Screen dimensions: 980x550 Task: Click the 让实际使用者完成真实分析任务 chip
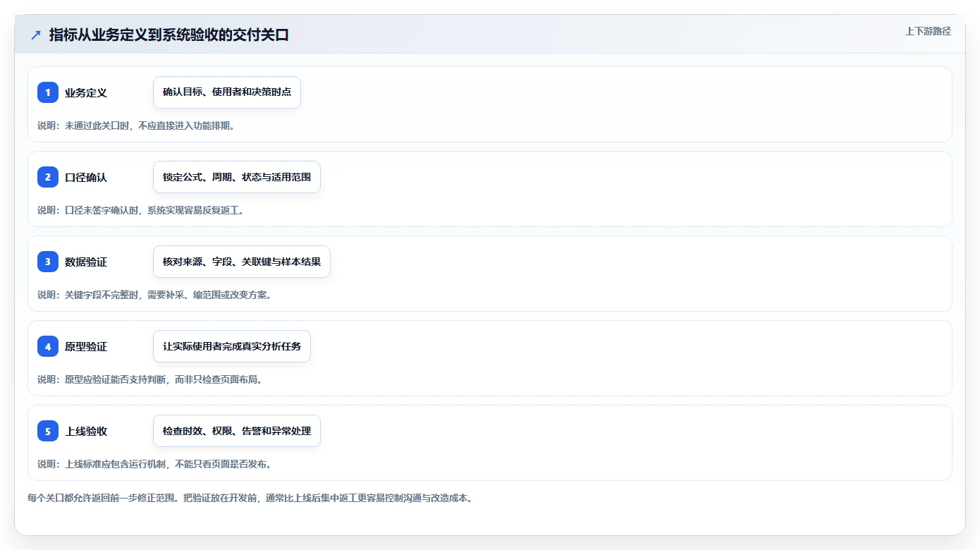pyautogui.click(x=232, y=346)
